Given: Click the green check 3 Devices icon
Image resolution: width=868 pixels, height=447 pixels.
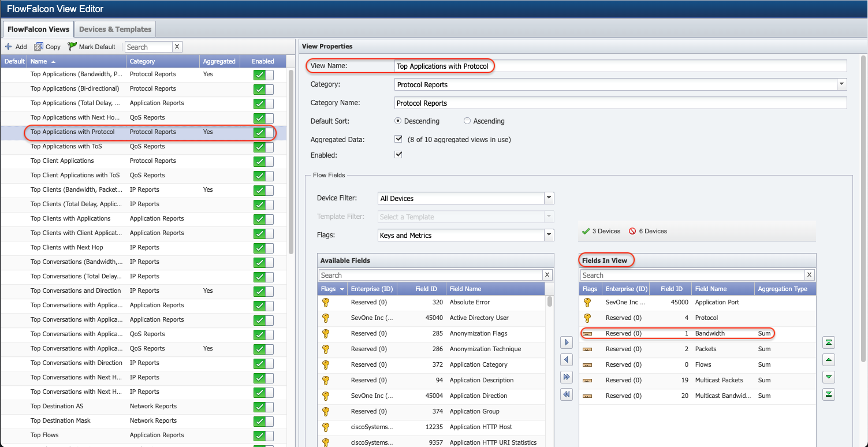Looking at the screenshot, I should (x=586, y=231).
